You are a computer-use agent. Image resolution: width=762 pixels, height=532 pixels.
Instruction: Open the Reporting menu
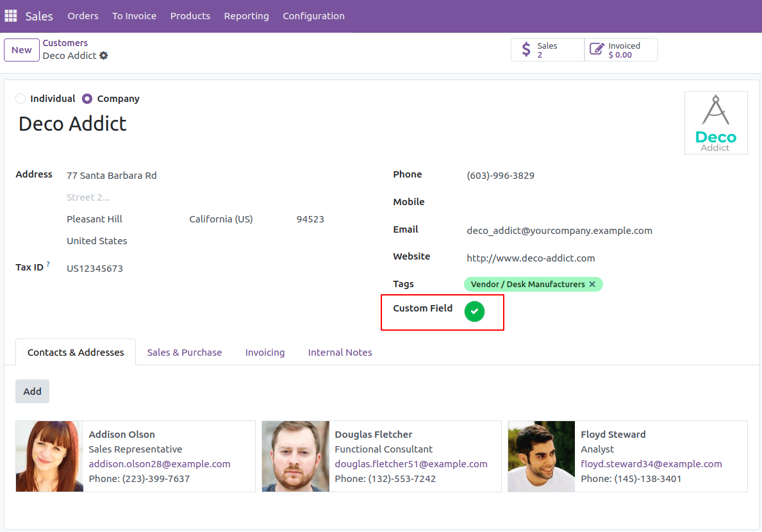point(246,16)
